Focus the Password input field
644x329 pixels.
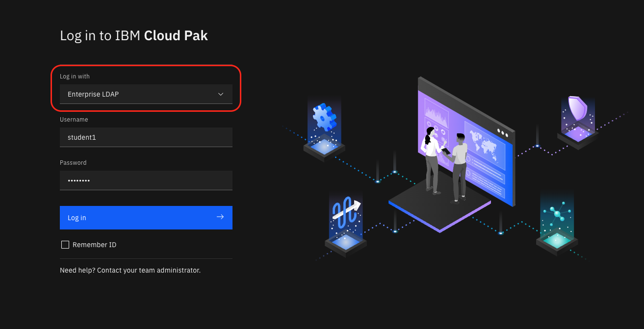[146, 180]
